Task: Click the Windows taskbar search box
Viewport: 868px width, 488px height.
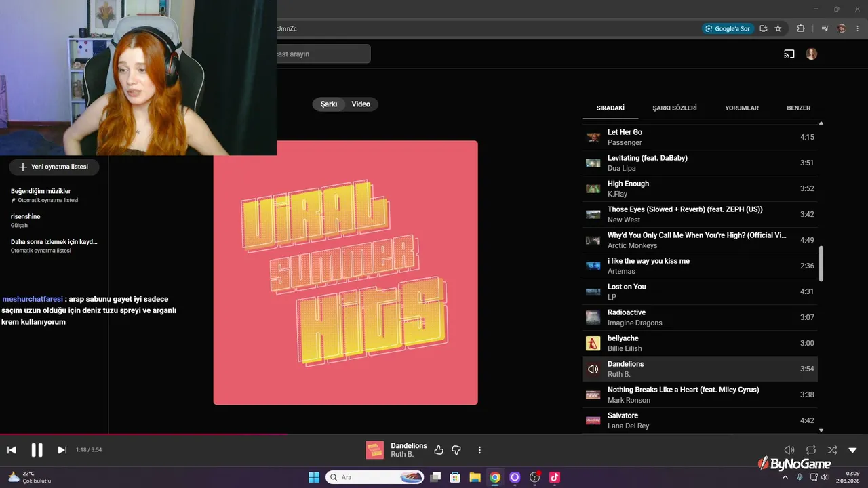Action: pos(375,477)
